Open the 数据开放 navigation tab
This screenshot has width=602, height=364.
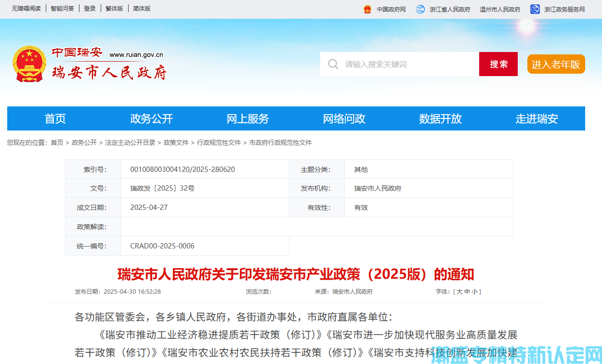[x=441, y=118]
